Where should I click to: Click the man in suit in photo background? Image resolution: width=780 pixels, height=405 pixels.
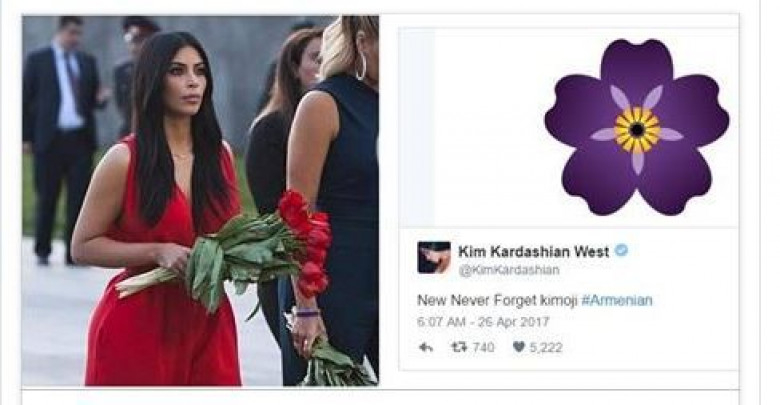pyautogui.click(x=60, y=139)
